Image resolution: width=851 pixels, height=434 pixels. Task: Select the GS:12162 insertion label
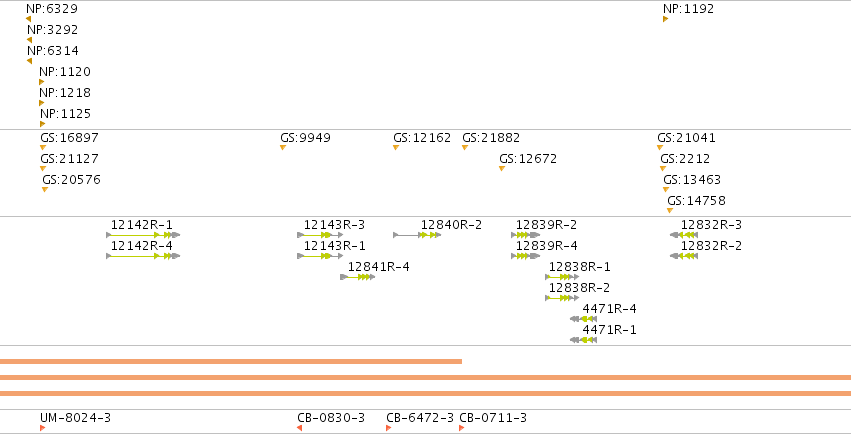tap(422, 138)
